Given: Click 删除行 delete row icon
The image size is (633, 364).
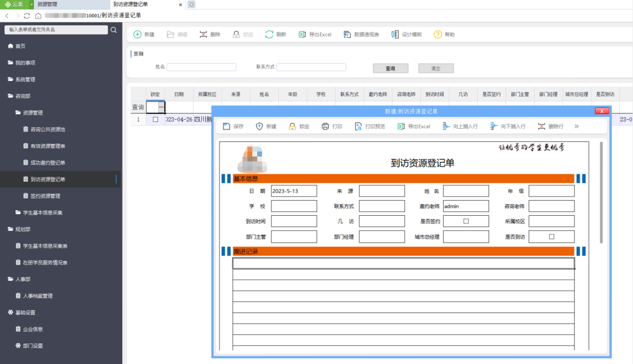Looking at the screenshot, I should pyautogui.click(x=542, y=126).
